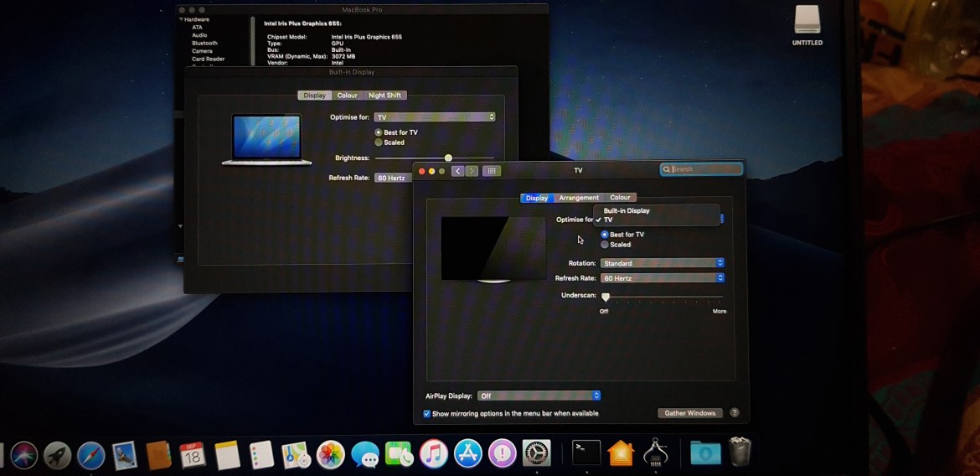Click Underscan slider handle
Image resolution: width=980 pixels, height=476 pixels.
point(605,297)
